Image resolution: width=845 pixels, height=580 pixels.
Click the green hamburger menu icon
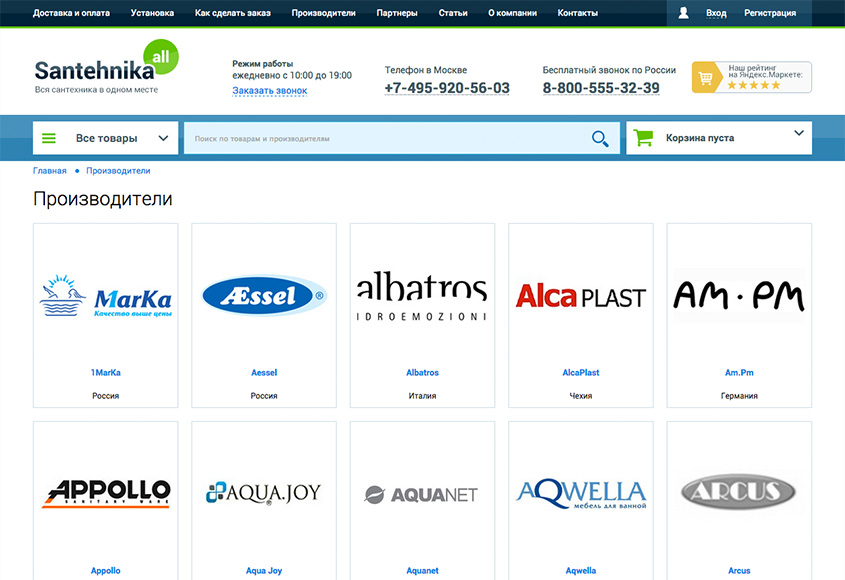point(49,139)
